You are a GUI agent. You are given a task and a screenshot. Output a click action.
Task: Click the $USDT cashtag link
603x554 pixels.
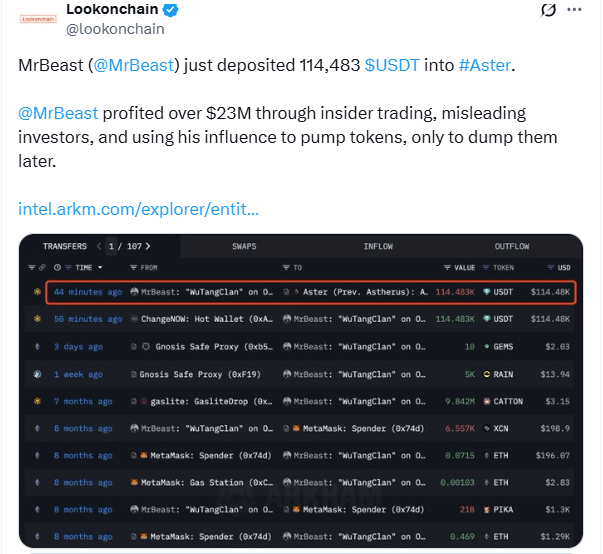click(394, 65)
